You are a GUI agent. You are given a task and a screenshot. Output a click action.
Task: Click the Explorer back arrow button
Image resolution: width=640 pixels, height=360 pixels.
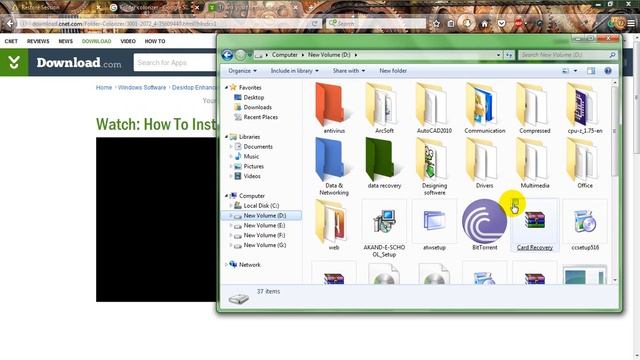(x=227, y=55)
